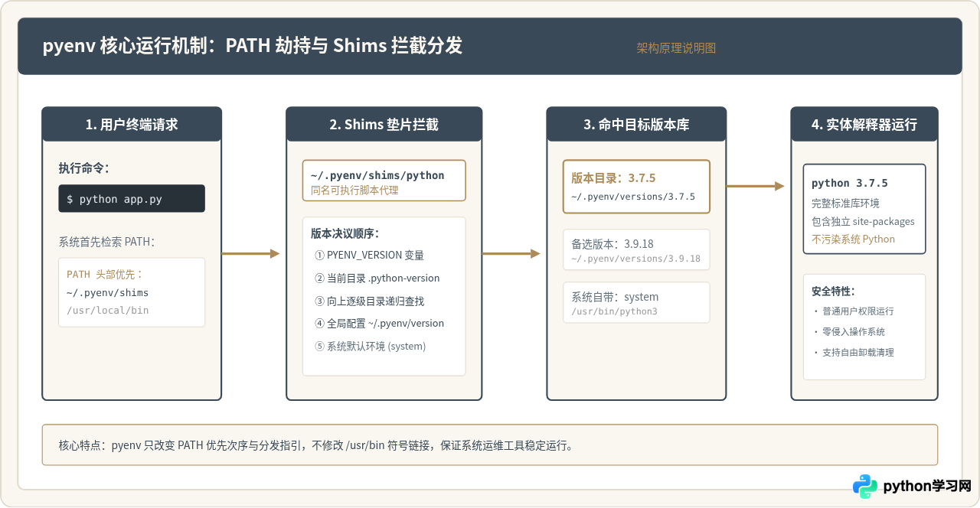This screenshot has height=508, width=980.
Task: Click '④ 全局配置 ~/.pyenv/version' list item
Action: pos(379,323)
